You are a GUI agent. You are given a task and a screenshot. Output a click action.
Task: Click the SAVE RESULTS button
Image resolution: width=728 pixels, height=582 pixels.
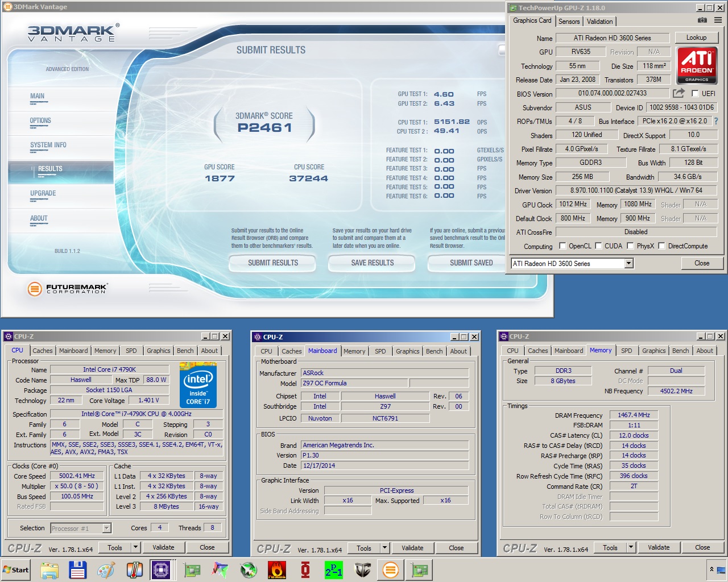(373, 263)
